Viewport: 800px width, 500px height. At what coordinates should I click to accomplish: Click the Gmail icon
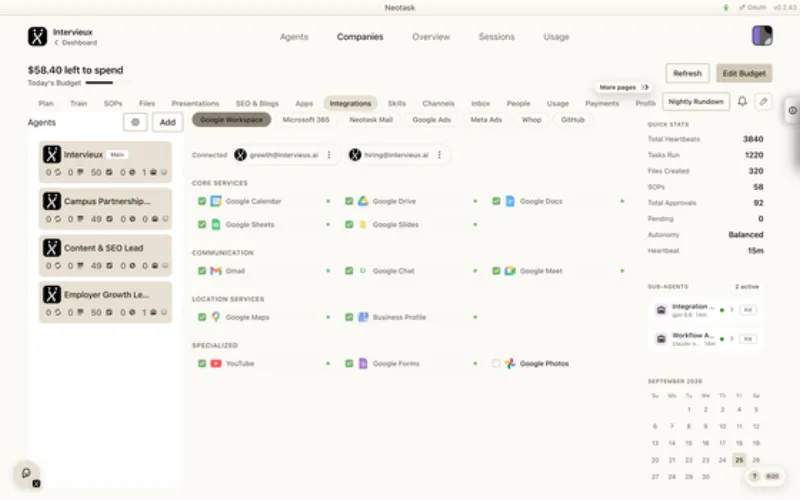[216, 271]
